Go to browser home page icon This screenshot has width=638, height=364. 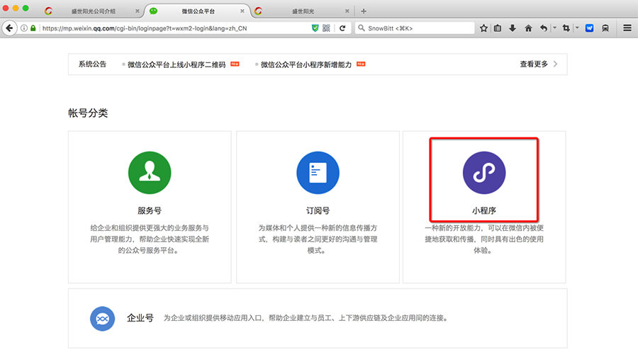[x=528, y=28]
